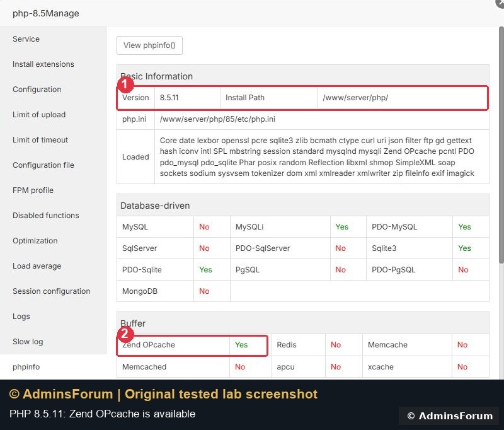Go to Install extensions

click(43, 64)
